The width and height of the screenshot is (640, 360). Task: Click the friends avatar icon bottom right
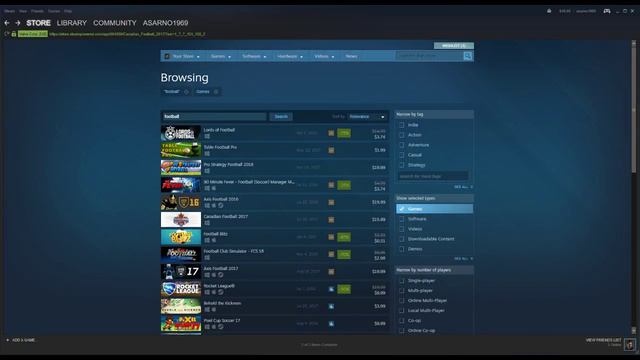(x=630, y=344)
